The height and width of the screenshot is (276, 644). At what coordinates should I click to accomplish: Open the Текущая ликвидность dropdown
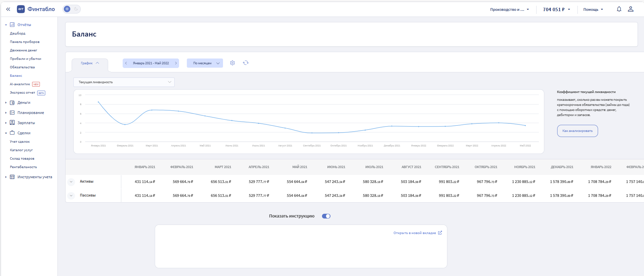[x=124, y=82]
